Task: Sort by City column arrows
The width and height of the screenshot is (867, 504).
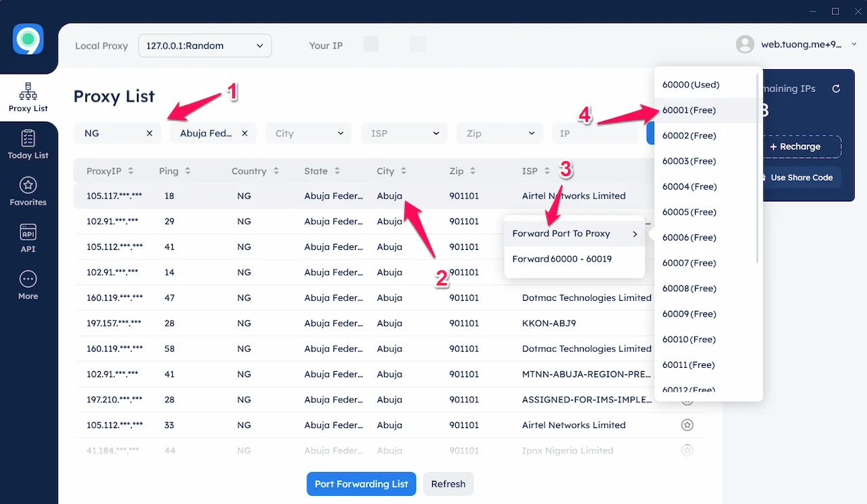Action: (403, 171)
